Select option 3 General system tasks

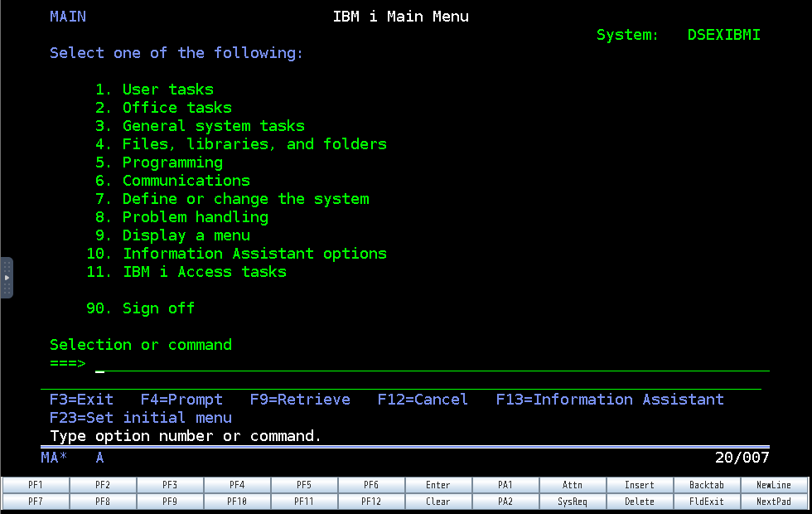pyautogui.click(x=200, y=126)
